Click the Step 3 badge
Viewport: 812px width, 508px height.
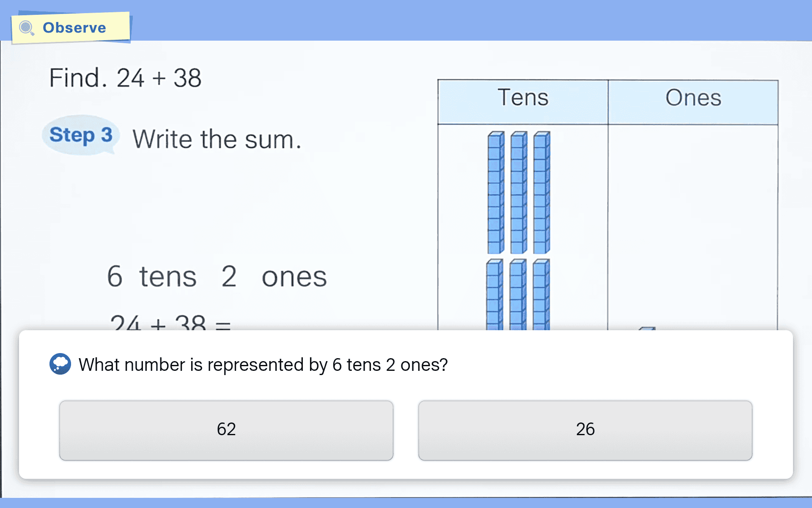(81, 135)
